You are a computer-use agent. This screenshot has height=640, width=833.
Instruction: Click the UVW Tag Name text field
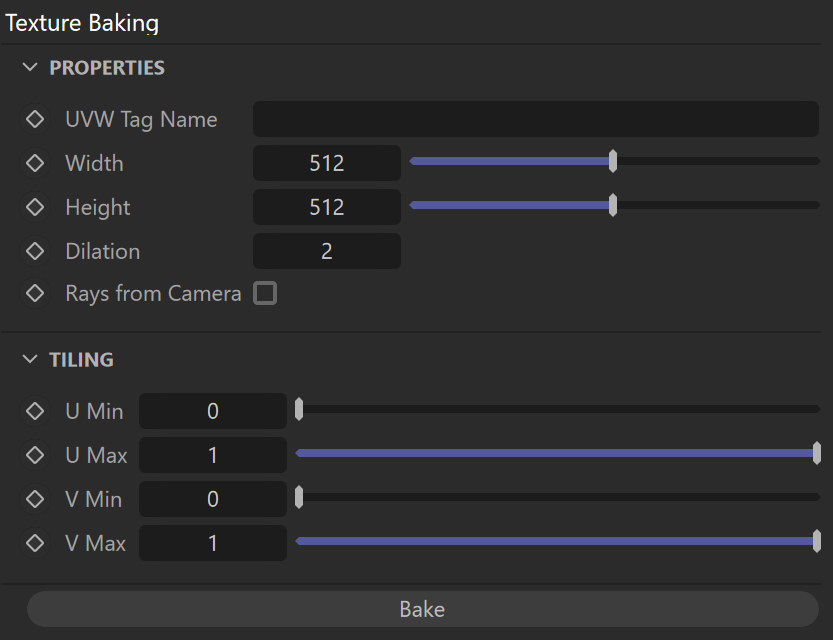(536, 119)
